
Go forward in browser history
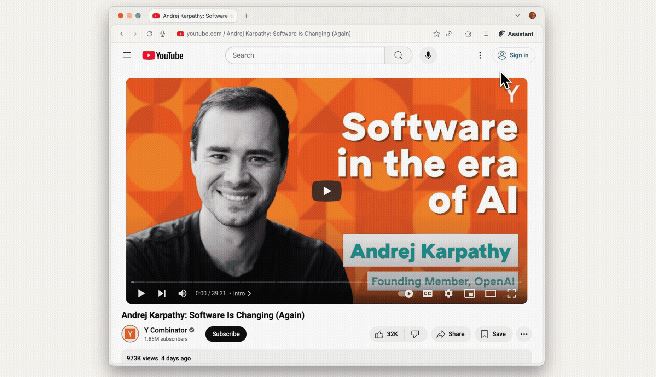pos(135,34)
